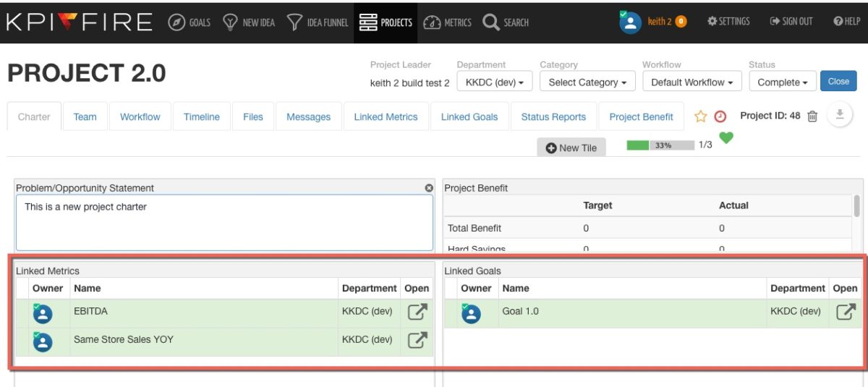
Task: Click inside the Problem/Opportunity Statement text box
Action: point(224,222)
